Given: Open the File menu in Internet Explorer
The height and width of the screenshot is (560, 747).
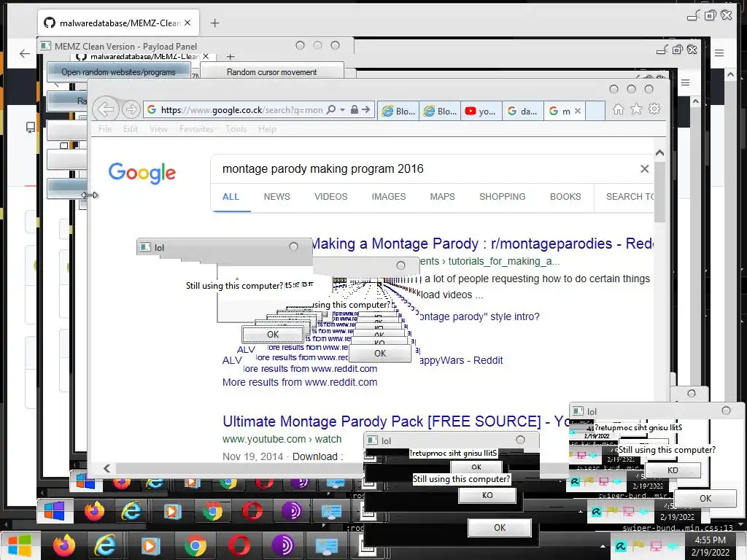Looking at the screenshot, I should [x=105, y=129].
